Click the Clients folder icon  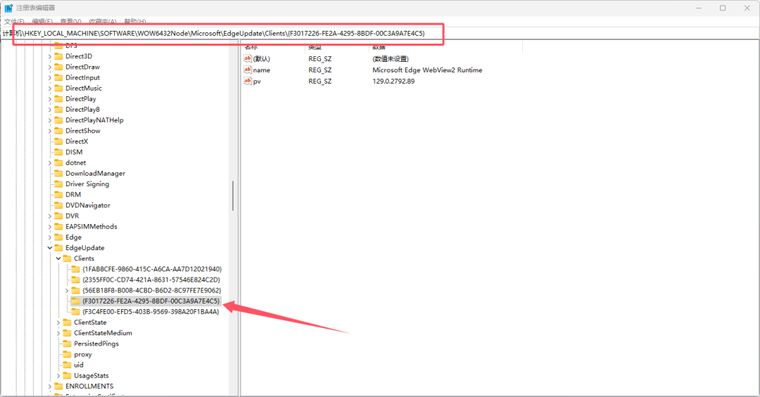point(67,258)
